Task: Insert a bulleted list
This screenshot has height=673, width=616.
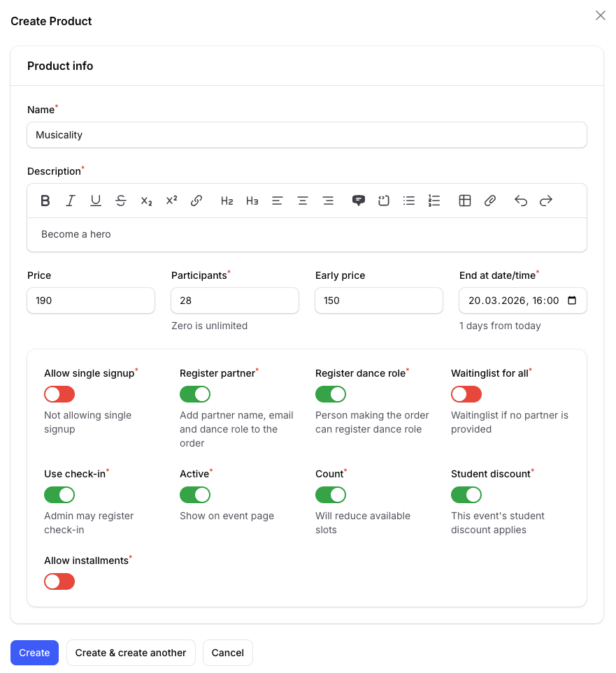Action: (x=409, y=201)
